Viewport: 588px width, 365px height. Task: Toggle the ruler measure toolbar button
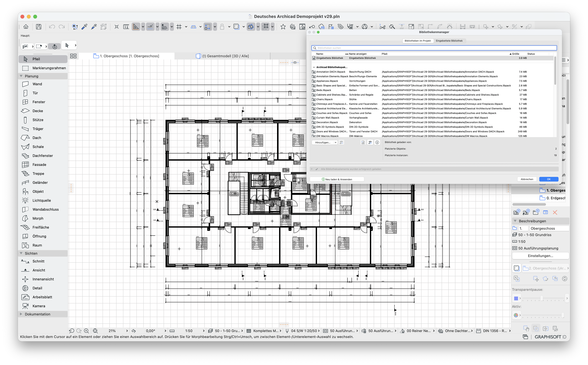126,27
